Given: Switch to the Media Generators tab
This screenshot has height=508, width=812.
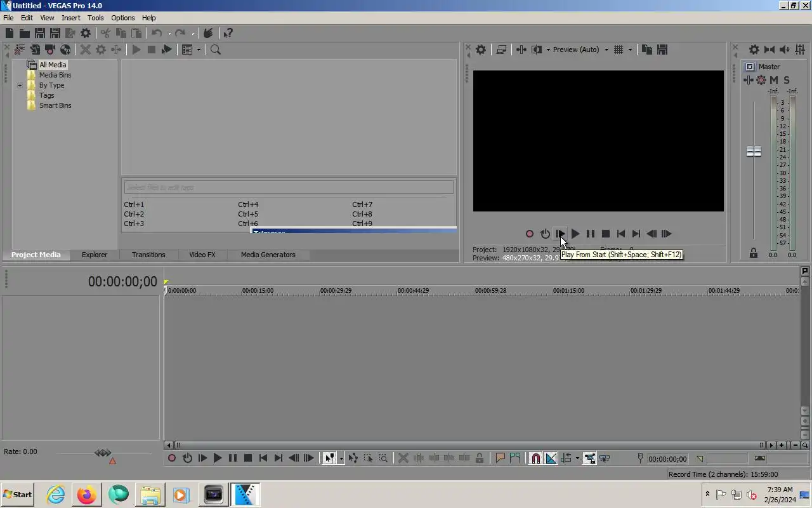Looking at the screenshot, I should click(x=268, y=255).
